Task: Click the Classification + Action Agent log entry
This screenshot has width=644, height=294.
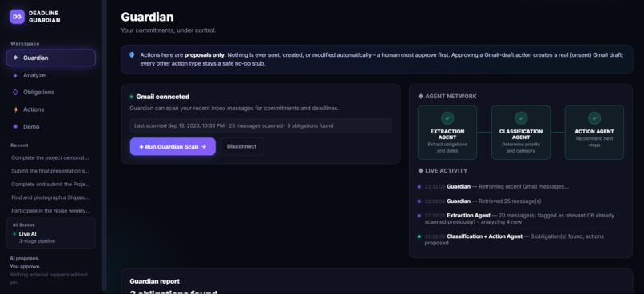Action: coord(521,240)
